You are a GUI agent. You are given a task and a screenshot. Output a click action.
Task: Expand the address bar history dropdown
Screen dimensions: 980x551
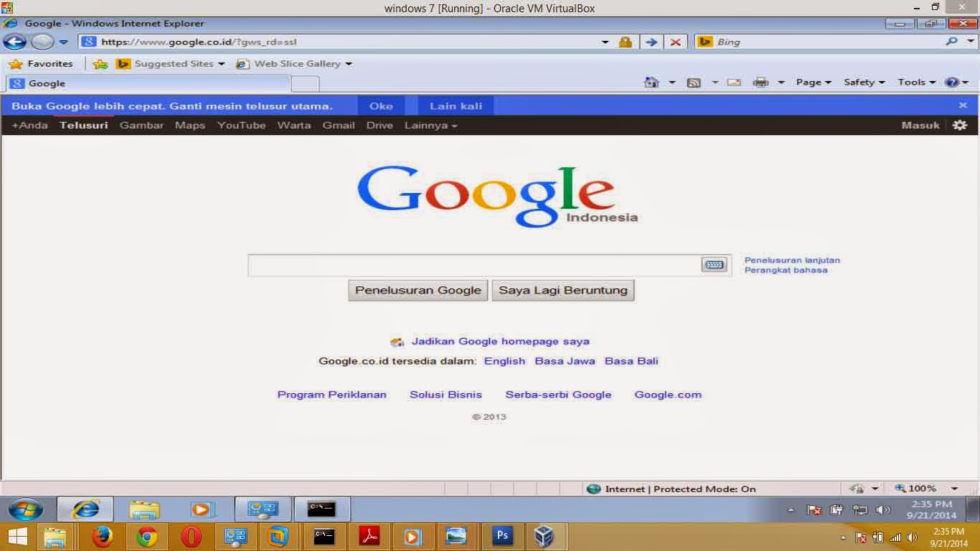coord(605,42)
